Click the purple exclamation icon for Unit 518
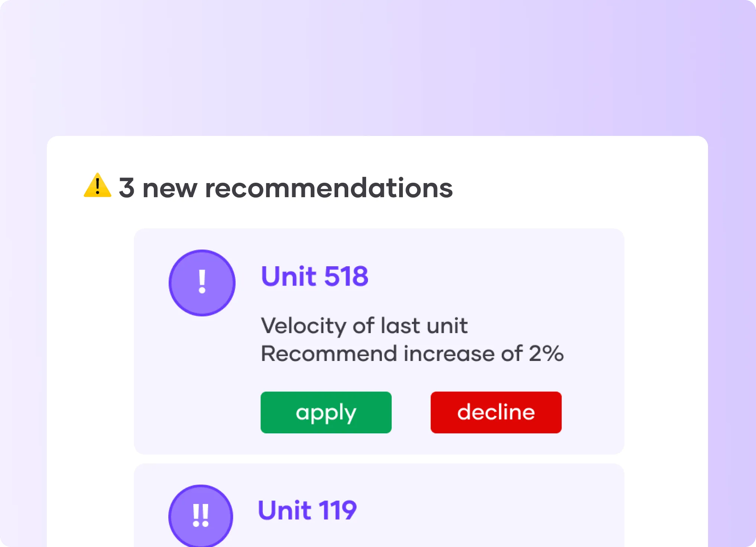Viewport: 756px width, 547px height. point(202,283)
